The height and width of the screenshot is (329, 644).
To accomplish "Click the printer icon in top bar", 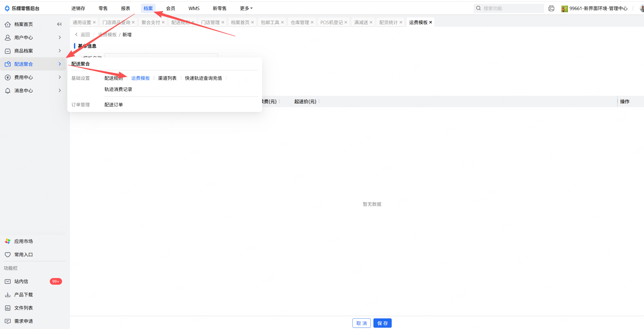I will tap(551, 8).
